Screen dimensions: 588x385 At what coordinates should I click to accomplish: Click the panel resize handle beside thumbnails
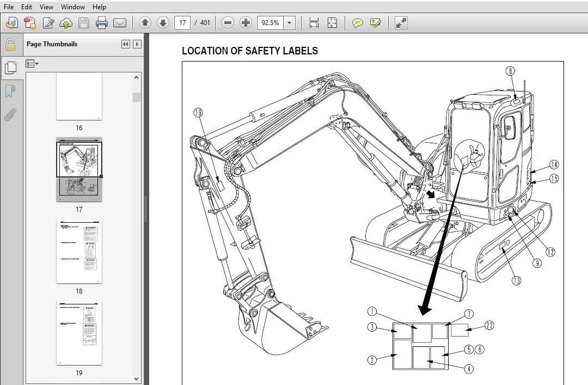[145, 210]
